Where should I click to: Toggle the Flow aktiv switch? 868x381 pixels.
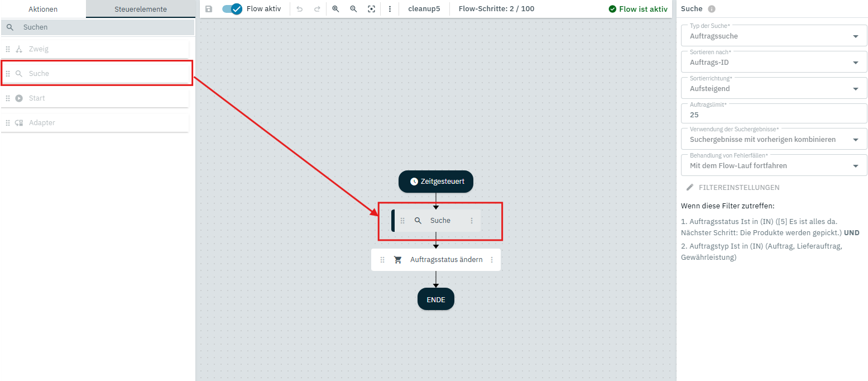click(x=232, y=9)
